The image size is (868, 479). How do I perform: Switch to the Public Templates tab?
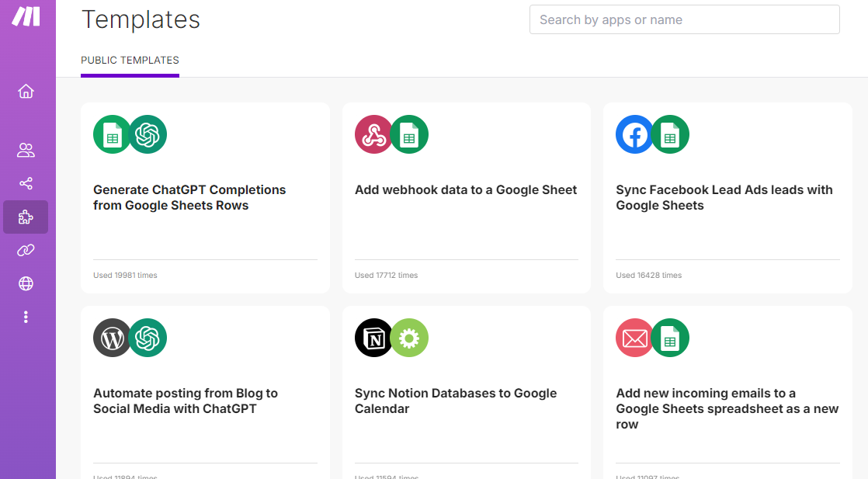pyautogui.click(x=130, y=61)
